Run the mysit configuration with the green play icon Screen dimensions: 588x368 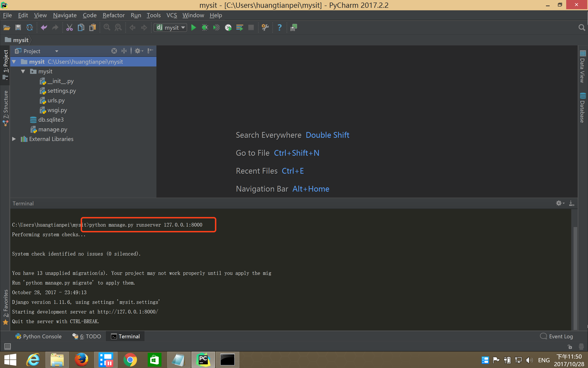point(193,28)
